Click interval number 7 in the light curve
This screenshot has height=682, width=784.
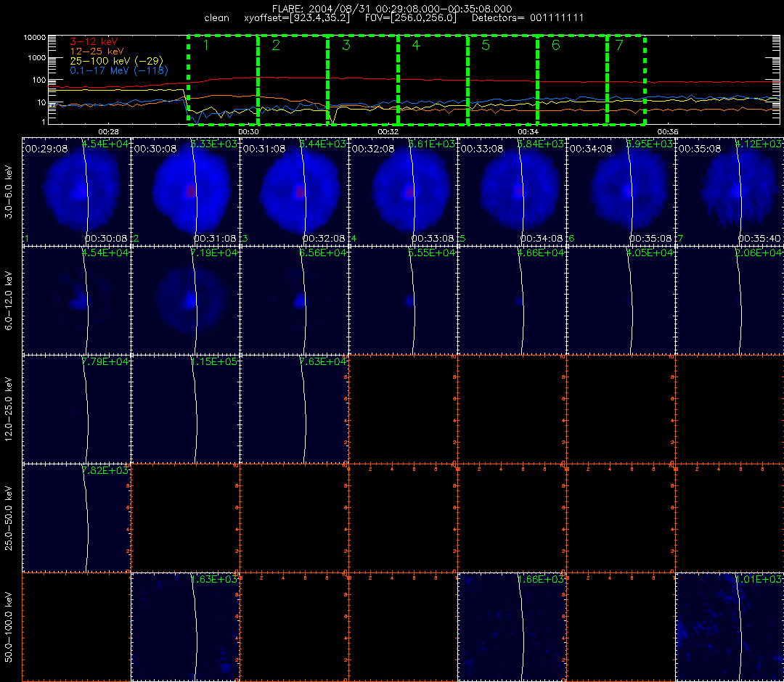point(619,45)
